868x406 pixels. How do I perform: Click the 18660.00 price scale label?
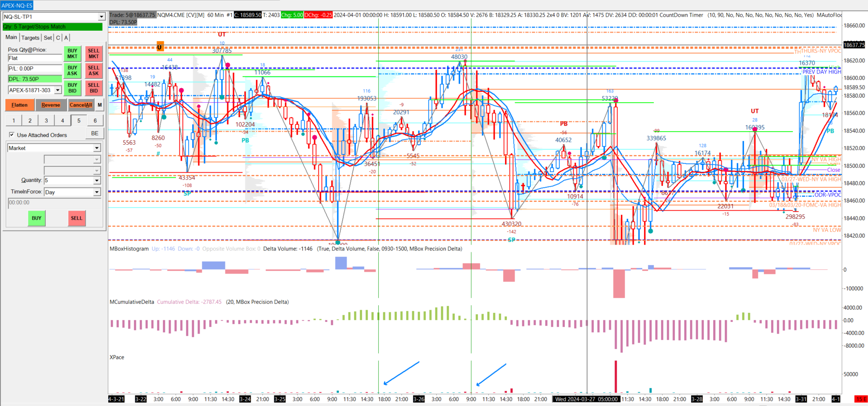click(854, 25)
